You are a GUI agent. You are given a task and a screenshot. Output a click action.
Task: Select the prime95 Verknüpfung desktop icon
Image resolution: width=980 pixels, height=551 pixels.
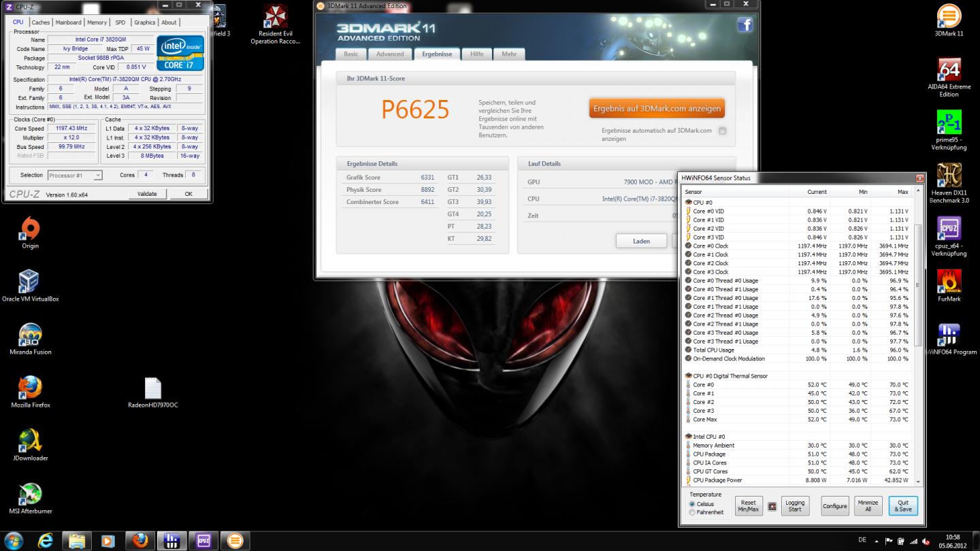[x=949, y=131]
